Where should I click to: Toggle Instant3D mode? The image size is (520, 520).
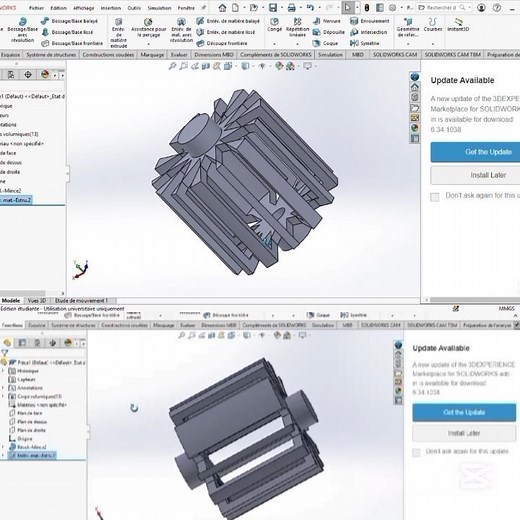[x=458, y=25]
